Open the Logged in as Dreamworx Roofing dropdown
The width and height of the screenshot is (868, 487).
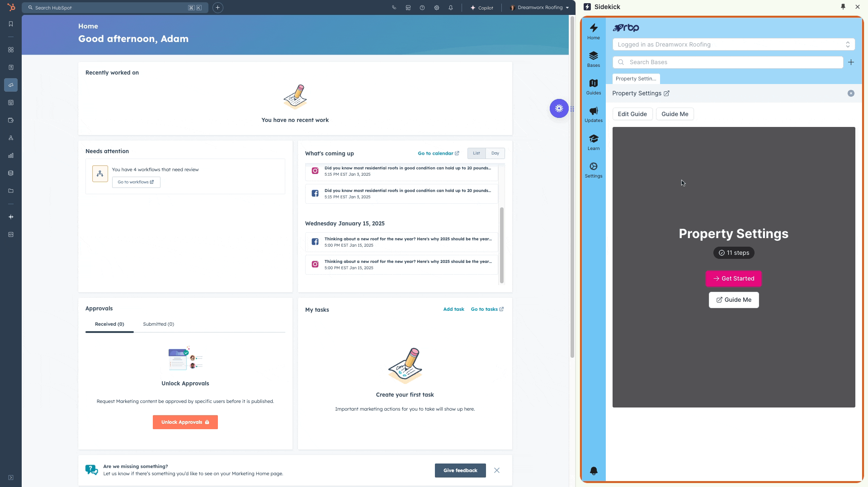click(x=733, y=44)
